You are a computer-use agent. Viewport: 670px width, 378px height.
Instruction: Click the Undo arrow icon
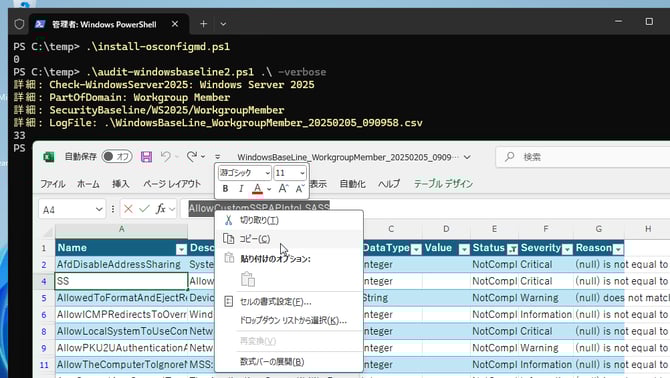(x=165, y=157)
